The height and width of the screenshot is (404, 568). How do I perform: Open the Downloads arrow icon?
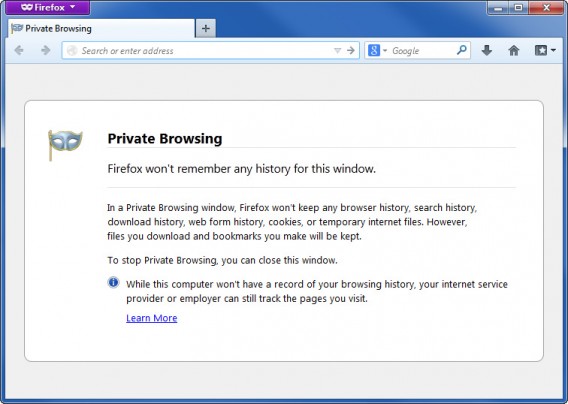click(x=486, y=50)
